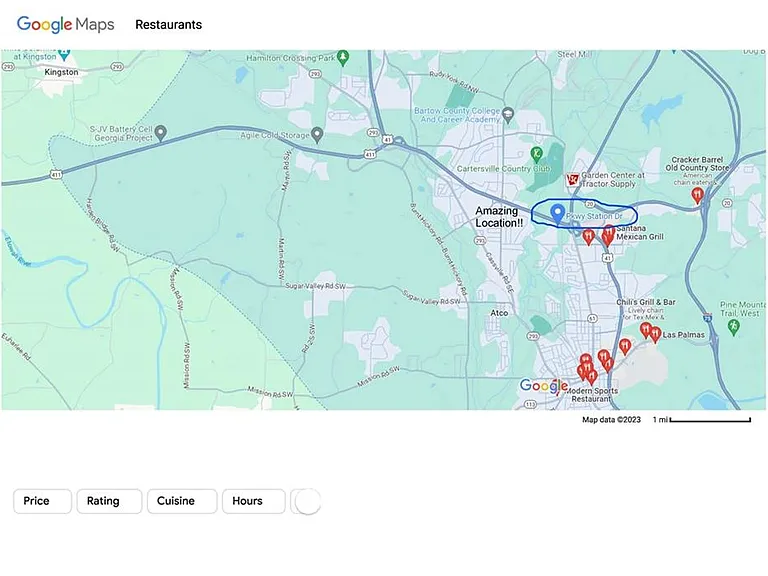768x576 pixels.
Task: Select the Tractor Supply Garden Center icon
Action: [572, 180]
